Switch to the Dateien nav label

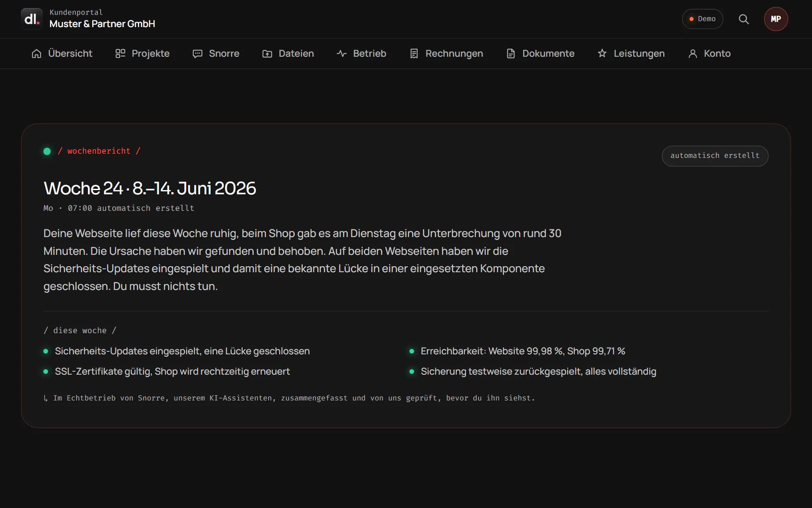point(296,54)
